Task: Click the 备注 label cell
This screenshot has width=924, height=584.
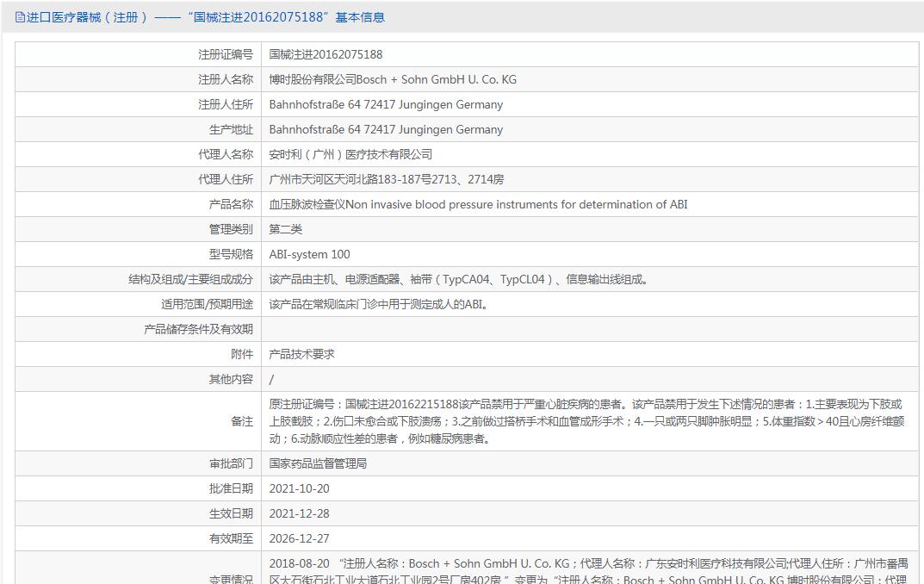Action: [139, 421]
